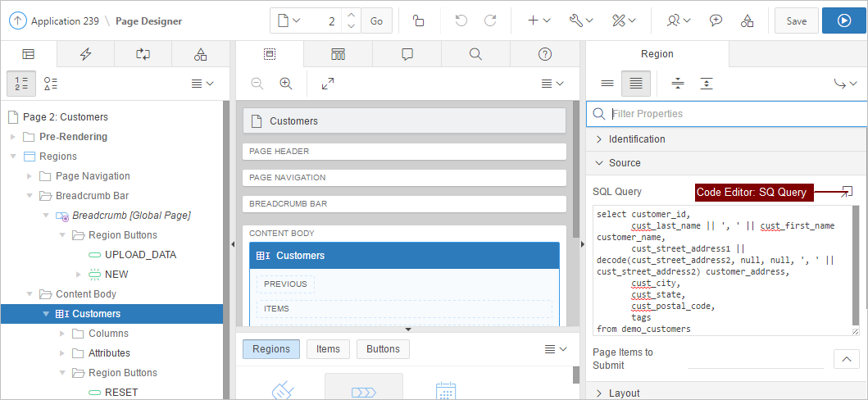Zoom in on the layout
Viewport: 868px width, 400px height.
[286, 83]
